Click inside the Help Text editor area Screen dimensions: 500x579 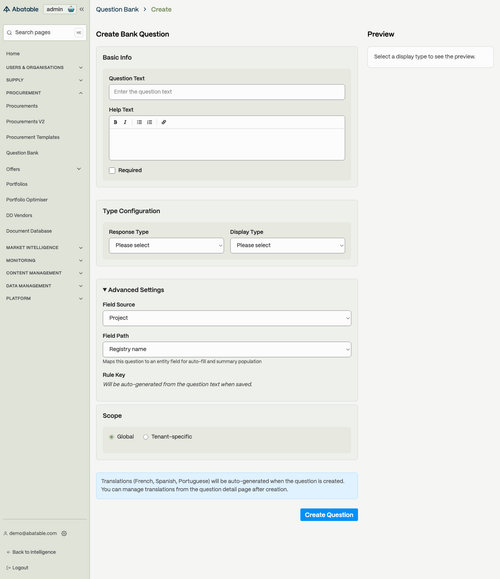227,144
